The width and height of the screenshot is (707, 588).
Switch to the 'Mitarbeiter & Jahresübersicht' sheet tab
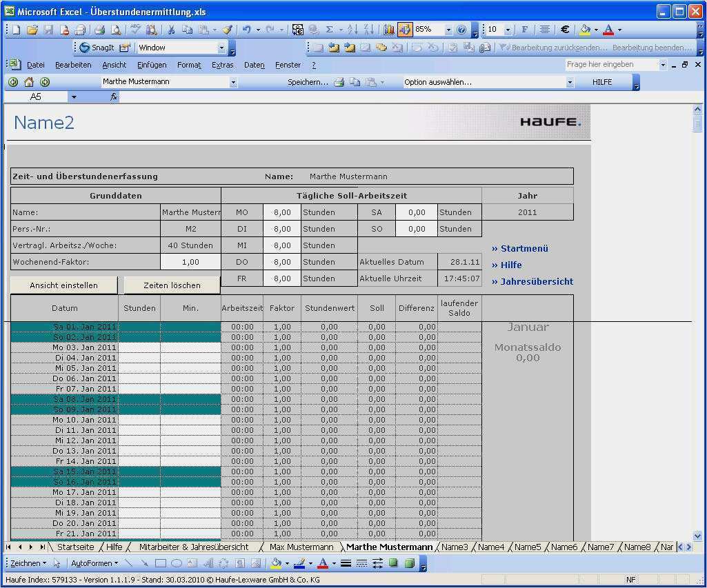click(193, 547)
